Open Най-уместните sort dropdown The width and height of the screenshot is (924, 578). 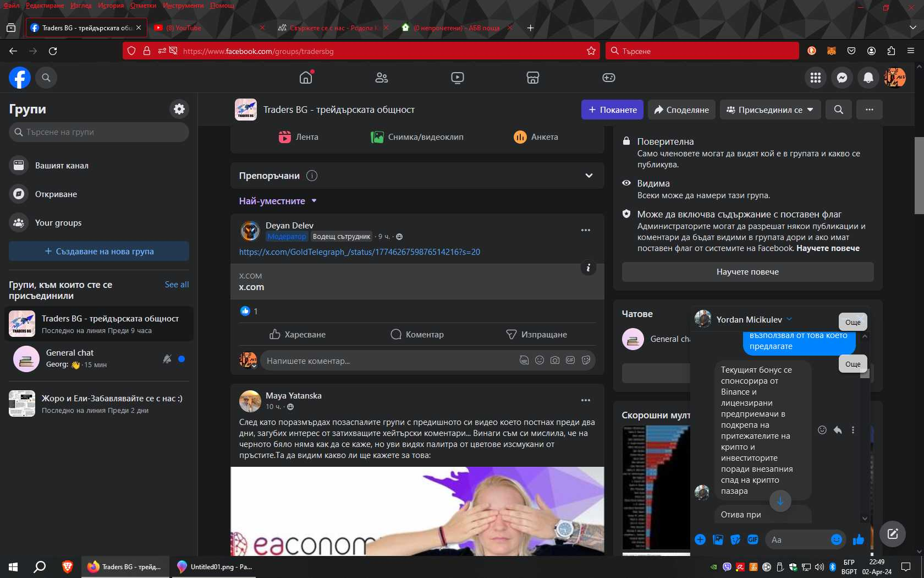point(278,201)
